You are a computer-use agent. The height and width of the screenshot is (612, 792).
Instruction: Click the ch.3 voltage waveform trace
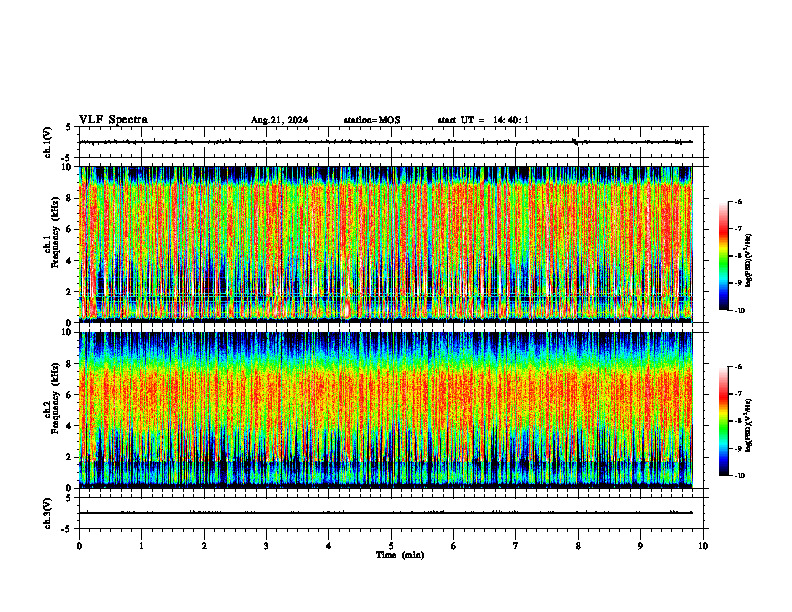tap(386, 513)
